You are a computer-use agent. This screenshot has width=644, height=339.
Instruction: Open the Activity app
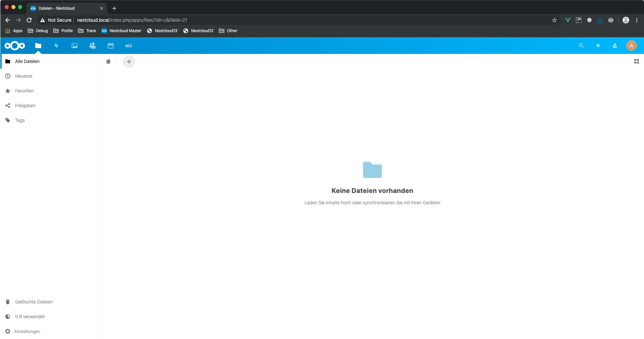(x=56, y=45)
